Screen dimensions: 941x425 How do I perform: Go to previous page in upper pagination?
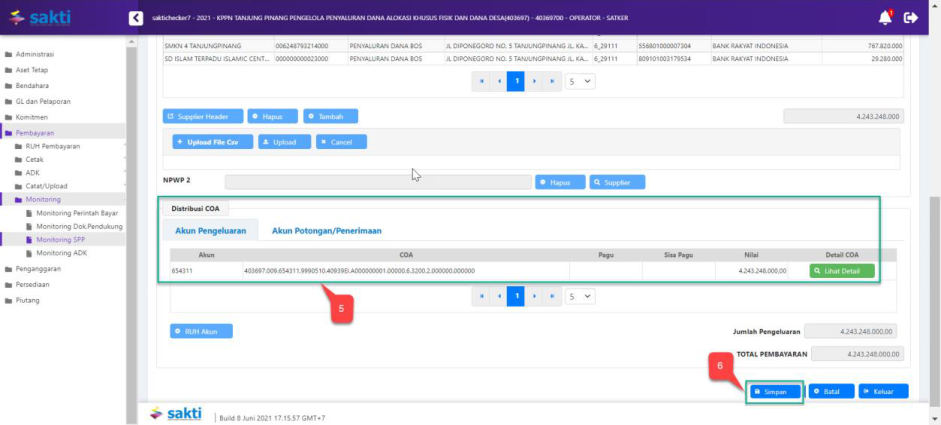click(x=498, y=81)
